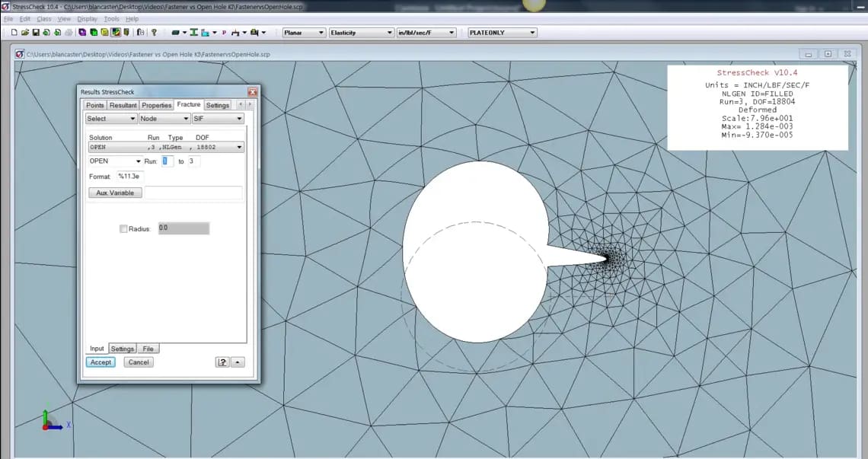Screen dimensions: 868x459
Task: Open the Node dropdown in the dialog
Action: click(164, 118)
